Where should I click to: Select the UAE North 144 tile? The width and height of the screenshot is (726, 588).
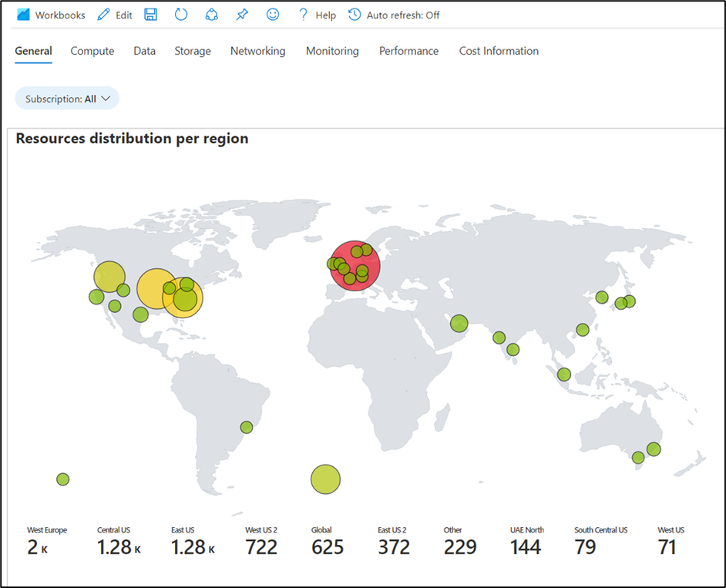tap(526, 542)
